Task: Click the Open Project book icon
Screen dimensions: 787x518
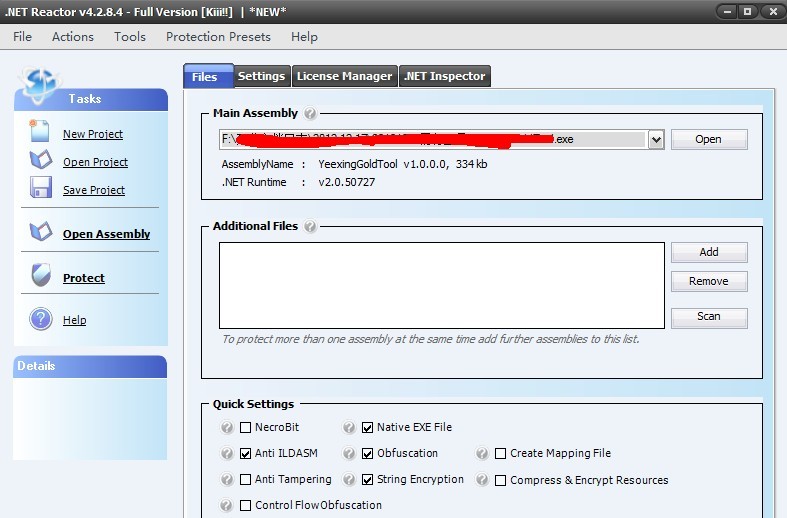Action: point(41,160)
